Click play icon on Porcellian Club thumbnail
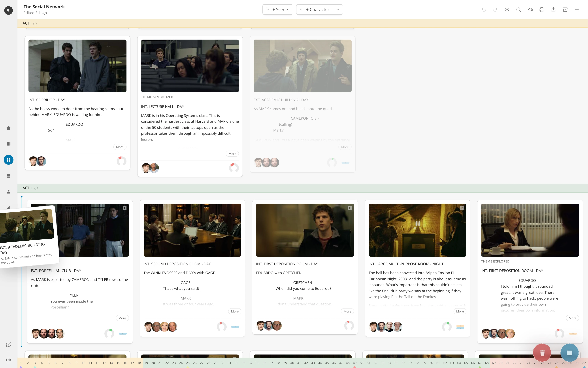The width and height of the screenshot is (588, 368). tap(125, 208)
